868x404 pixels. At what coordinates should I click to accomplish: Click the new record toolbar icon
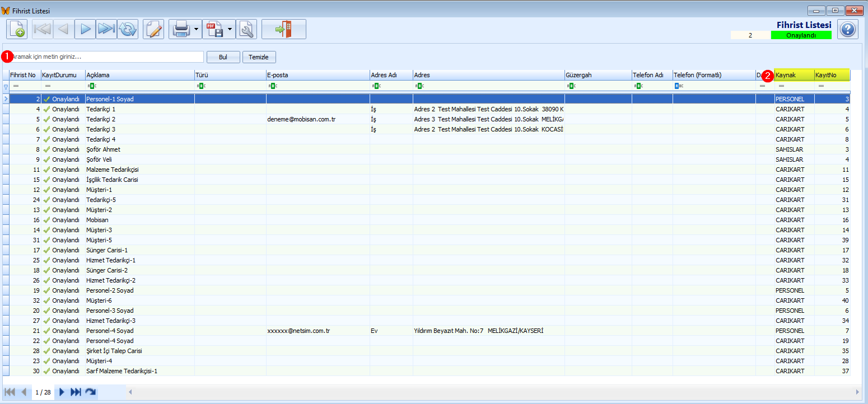[17, 29]
